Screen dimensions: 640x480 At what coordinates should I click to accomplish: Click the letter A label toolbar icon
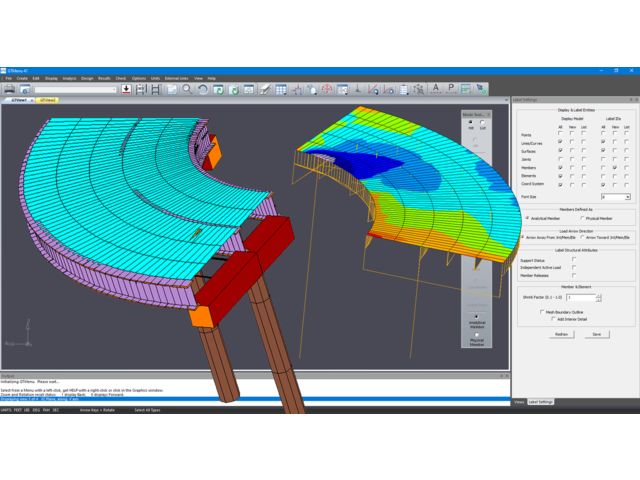click(x=436, y=89)
